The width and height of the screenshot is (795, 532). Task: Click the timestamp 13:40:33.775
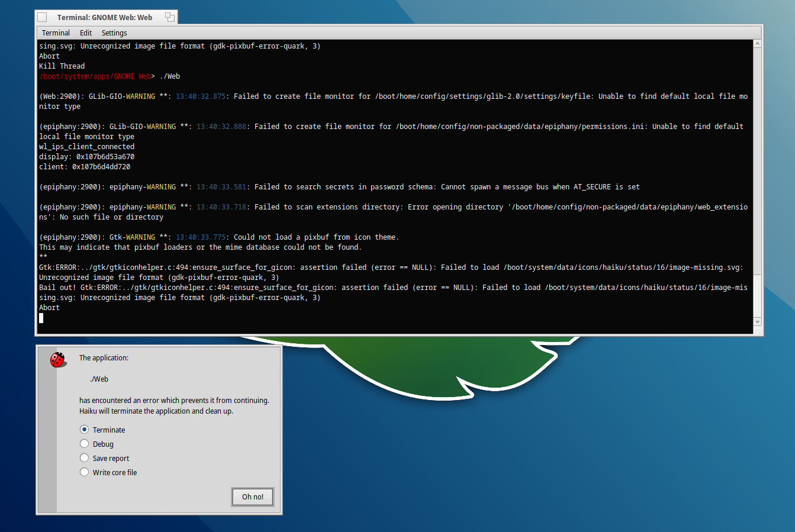point(201,237)
